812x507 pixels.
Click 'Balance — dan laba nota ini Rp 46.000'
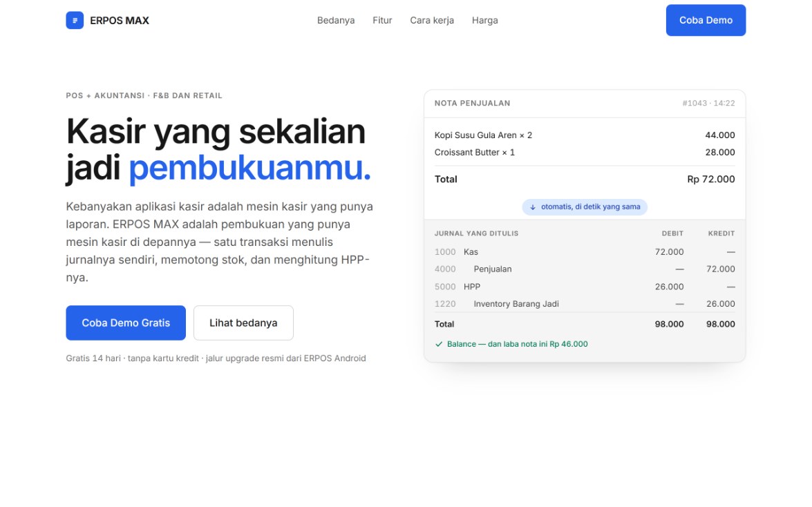pyautogui.click(x=518, y=344)
